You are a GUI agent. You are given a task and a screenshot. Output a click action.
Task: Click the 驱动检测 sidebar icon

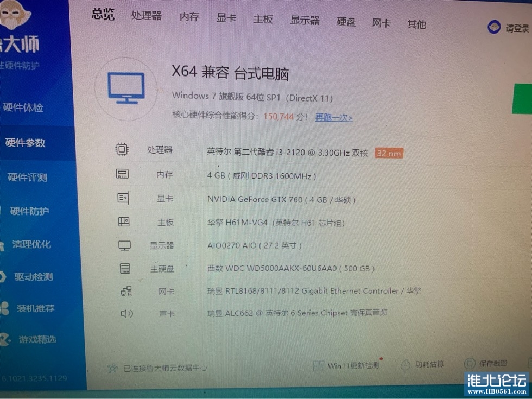[3, 276]
